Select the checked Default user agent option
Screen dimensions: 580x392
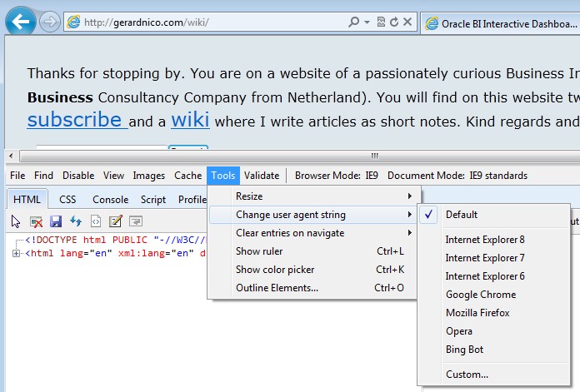(462, 215)
